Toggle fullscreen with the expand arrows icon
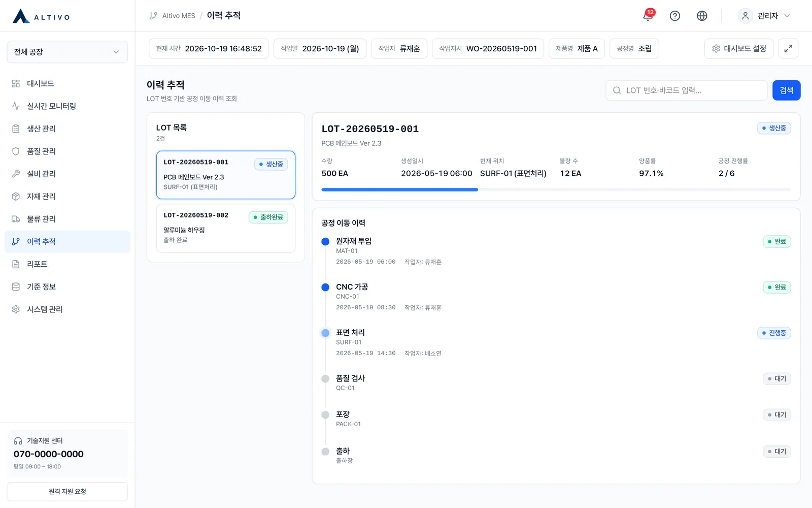812x508 pixels. click(788, 49)
